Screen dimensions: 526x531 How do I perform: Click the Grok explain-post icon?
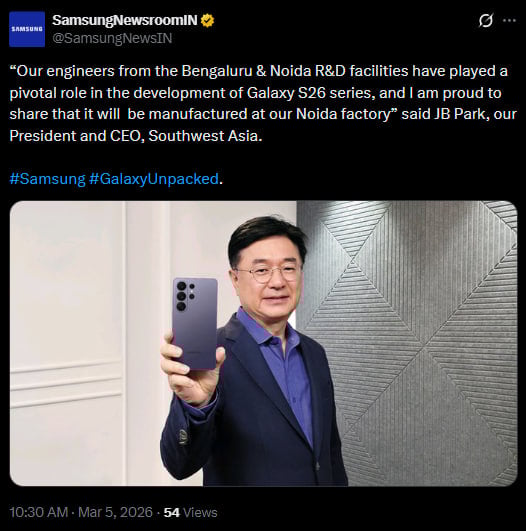pos(485,21)
